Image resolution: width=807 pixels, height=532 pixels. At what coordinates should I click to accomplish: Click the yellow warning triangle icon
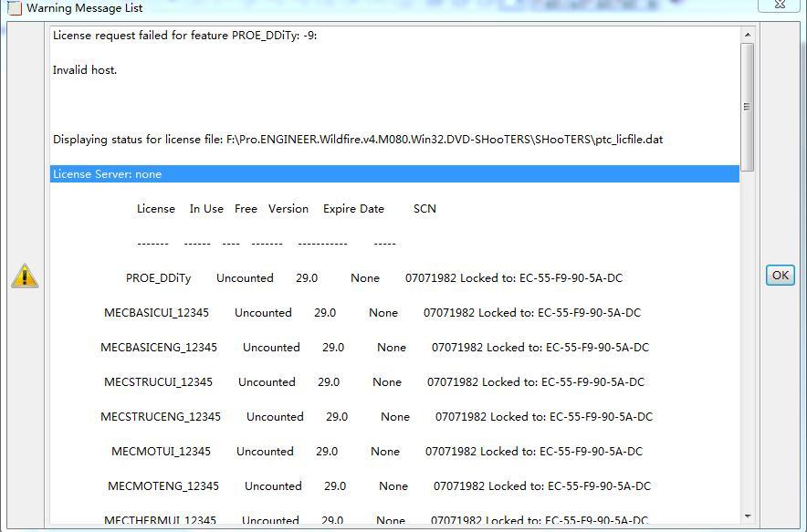pos(25,276)
